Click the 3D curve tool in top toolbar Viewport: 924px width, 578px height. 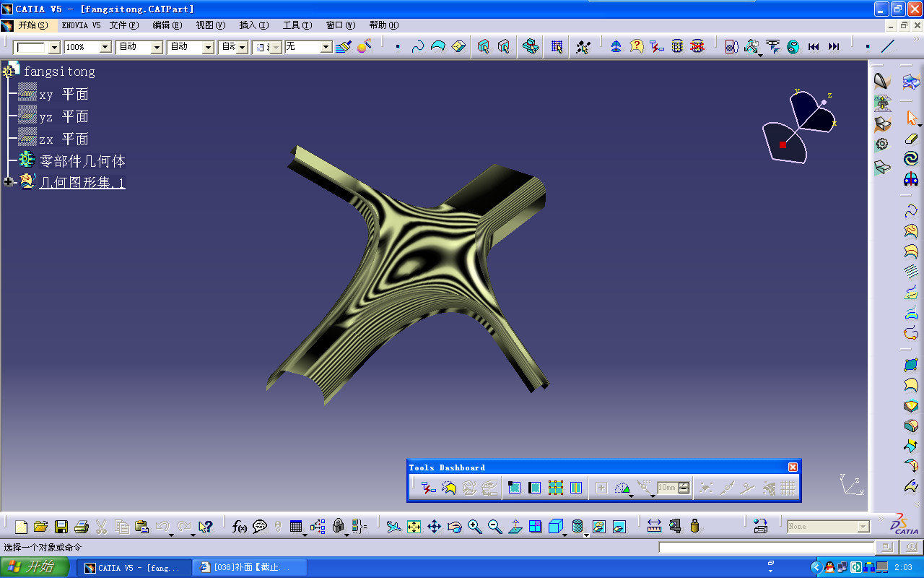click(418, 46)
